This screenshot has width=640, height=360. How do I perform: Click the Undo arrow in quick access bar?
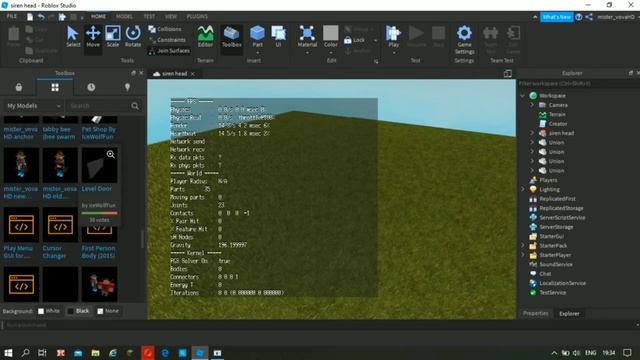coord(41,17)
